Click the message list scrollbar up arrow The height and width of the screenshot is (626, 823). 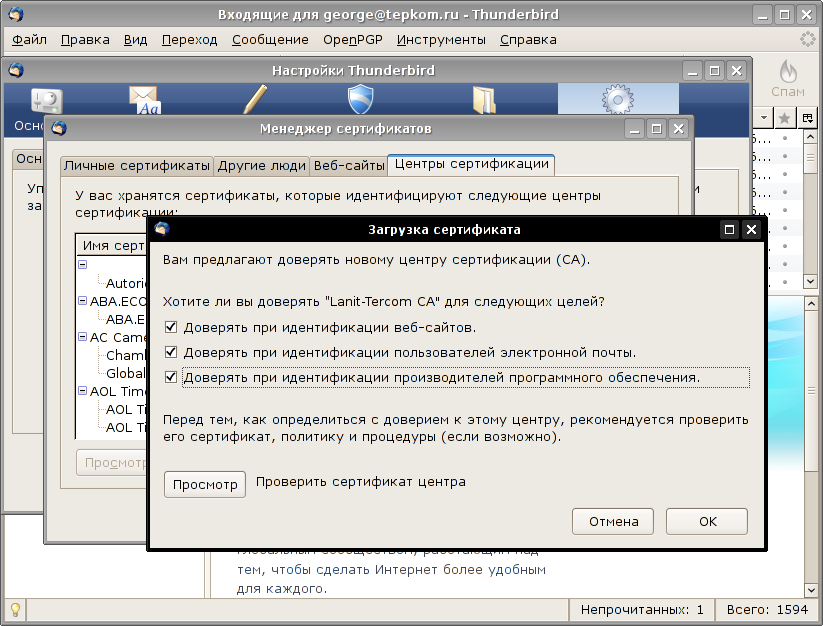pyautogui.click(x=810, y=137)
